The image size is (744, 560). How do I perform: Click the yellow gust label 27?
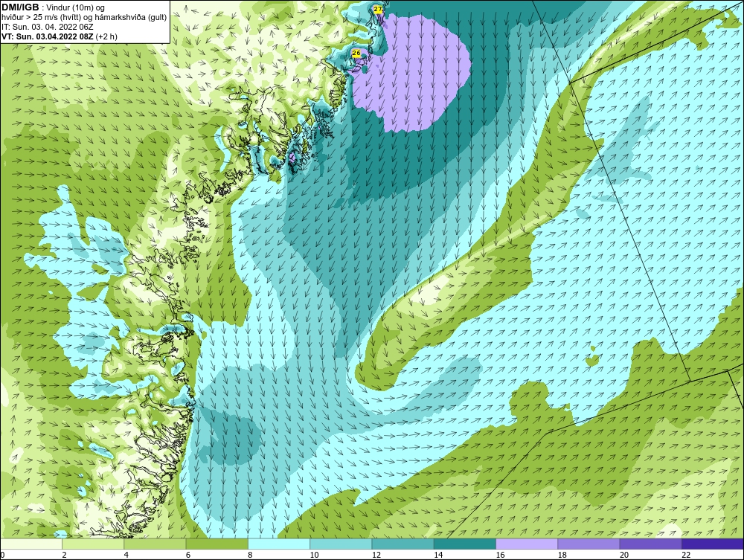pyautogui.click(x=378, y=9)
